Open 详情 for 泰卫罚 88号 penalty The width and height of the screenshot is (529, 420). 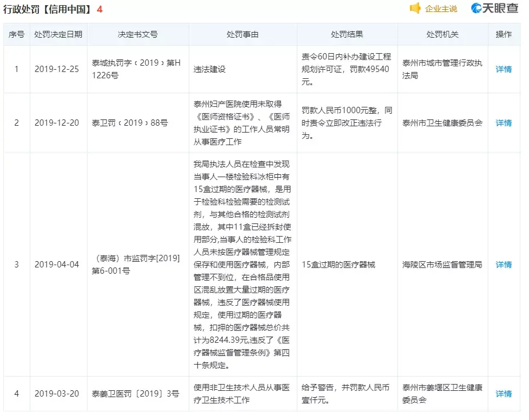click(x=504, y=123)
